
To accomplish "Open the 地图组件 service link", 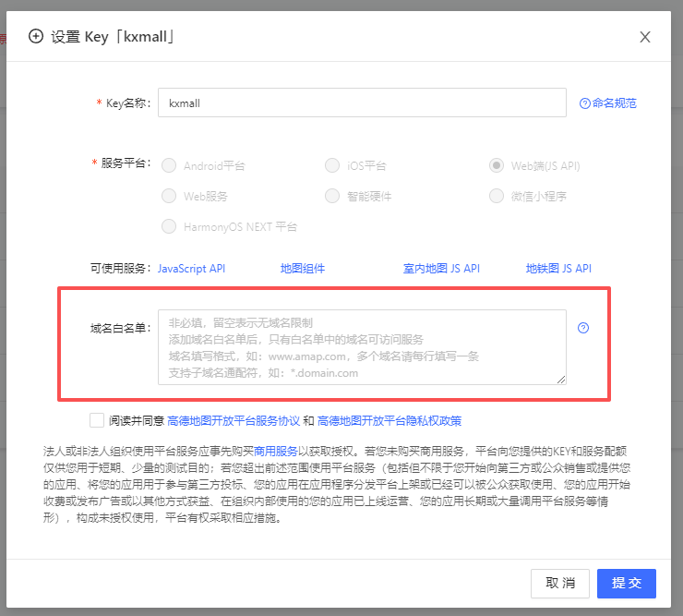I will pos(303,269).
